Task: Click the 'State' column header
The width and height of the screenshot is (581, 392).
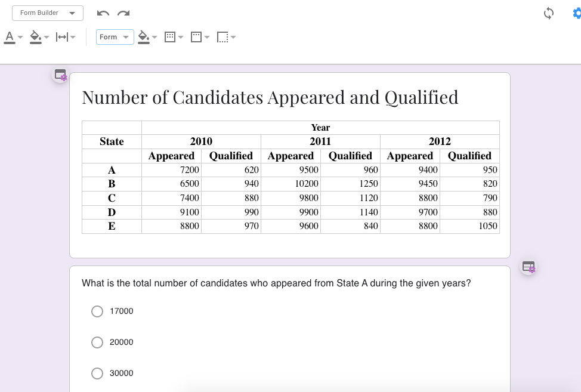Action: tap(112, 141)
